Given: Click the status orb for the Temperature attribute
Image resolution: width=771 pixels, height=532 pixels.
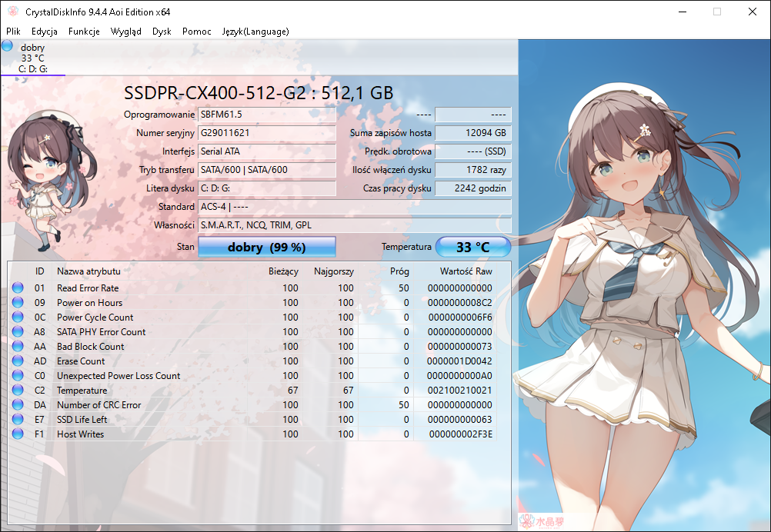Looking at the screenshot, I should pyautogui.click(x=18, y=390).
